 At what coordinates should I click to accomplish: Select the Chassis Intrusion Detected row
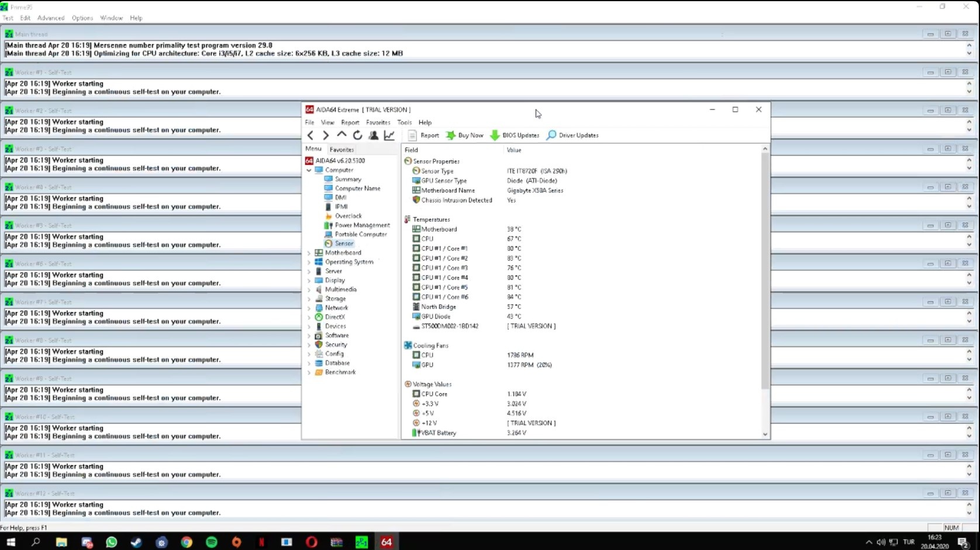[x=581, y=200]
